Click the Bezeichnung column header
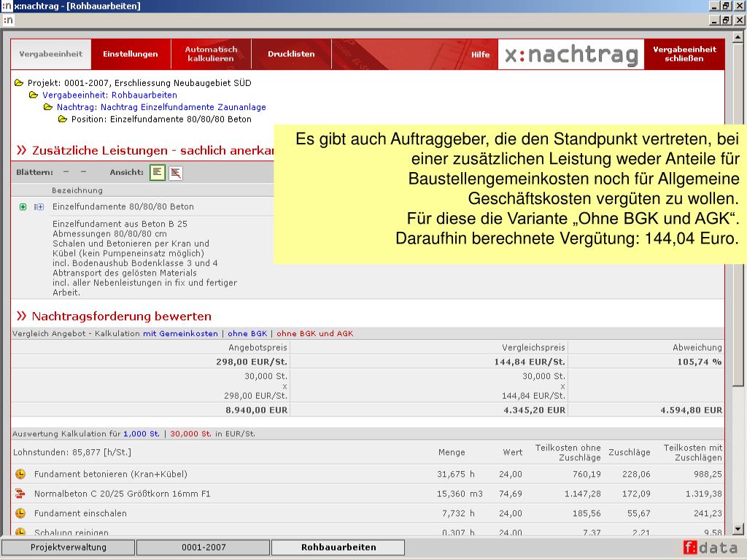Screen dimensions: 747x560 (x=77, y=190)
